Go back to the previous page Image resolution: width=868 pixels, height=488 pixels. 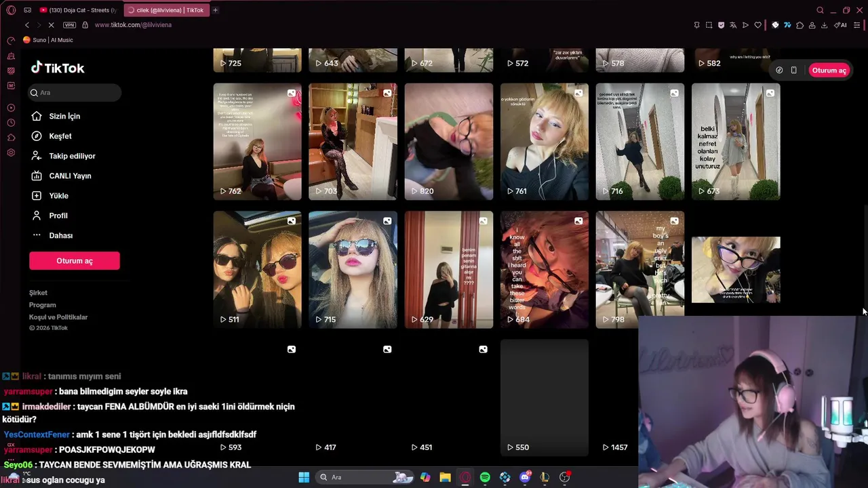click(27, 25)
